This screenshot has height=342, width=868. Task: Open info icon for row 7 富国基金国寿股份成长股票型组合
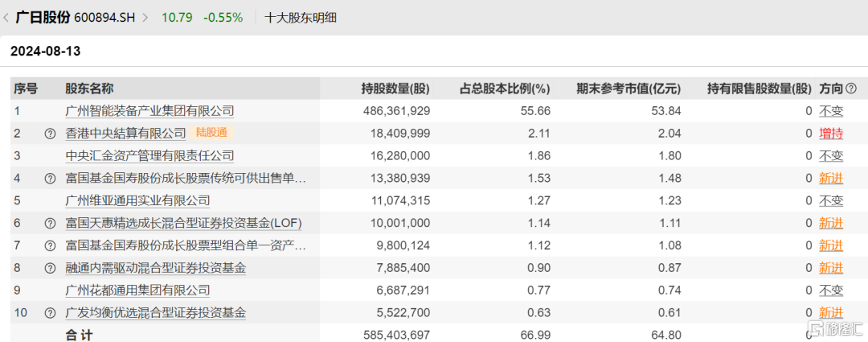point(50,245)
